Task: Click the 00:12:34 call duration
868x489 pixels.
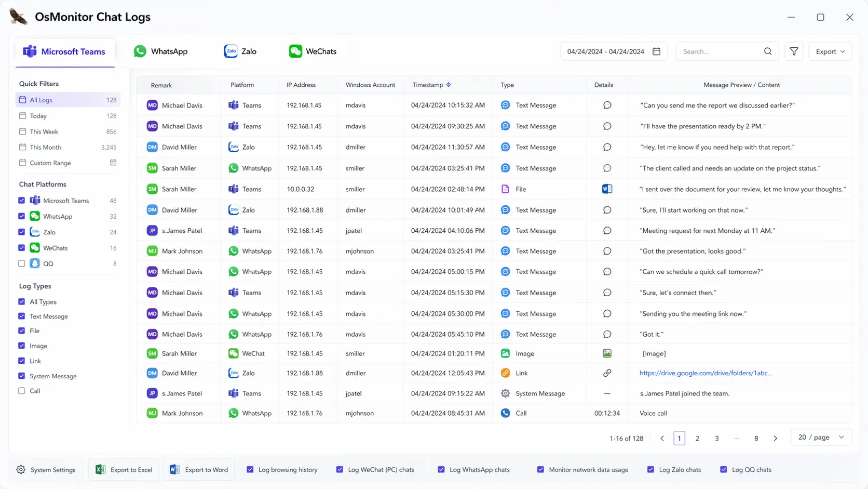Action: [607, 413]
